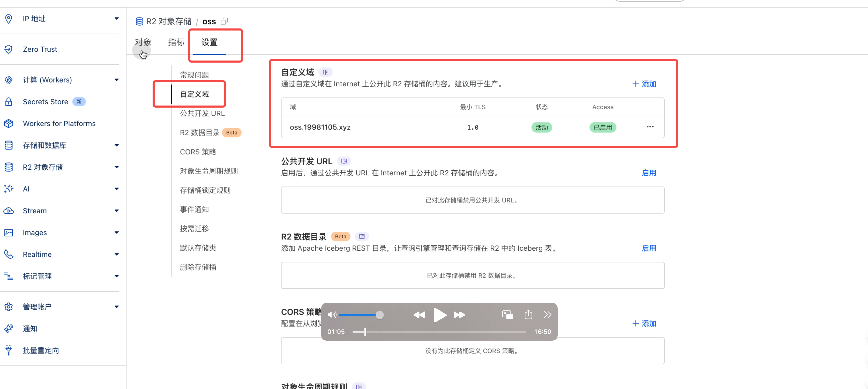The image size is (868, 389).
Task: Expand the R2 对象存储 menu arrow
Action: point(117,167)
